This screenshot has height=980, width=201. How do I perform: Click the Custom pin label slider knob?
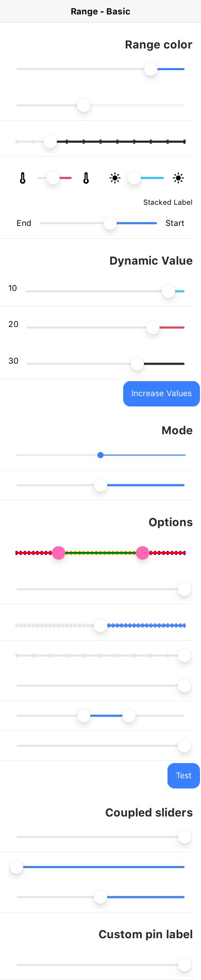click(185, 965)
